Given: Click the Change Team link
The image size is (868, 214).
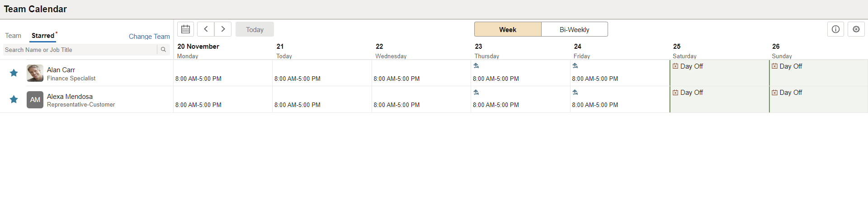Looking at the screenshot, I should (149, 37).
